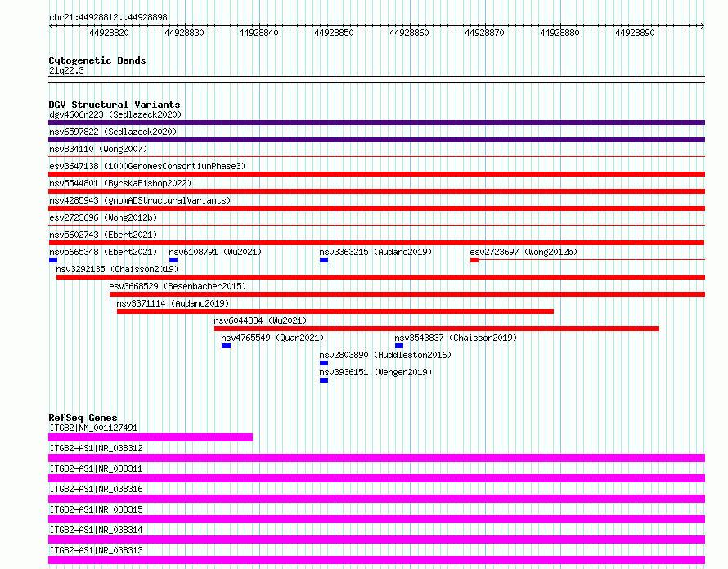Click the blue nsv3543837 (Chaisson2019) marker

point(399,346)
